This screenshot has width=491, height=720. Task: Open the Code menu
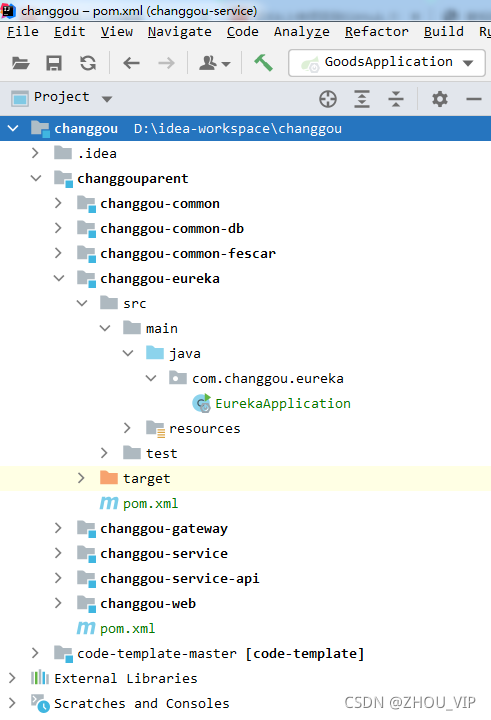(243, 32)
